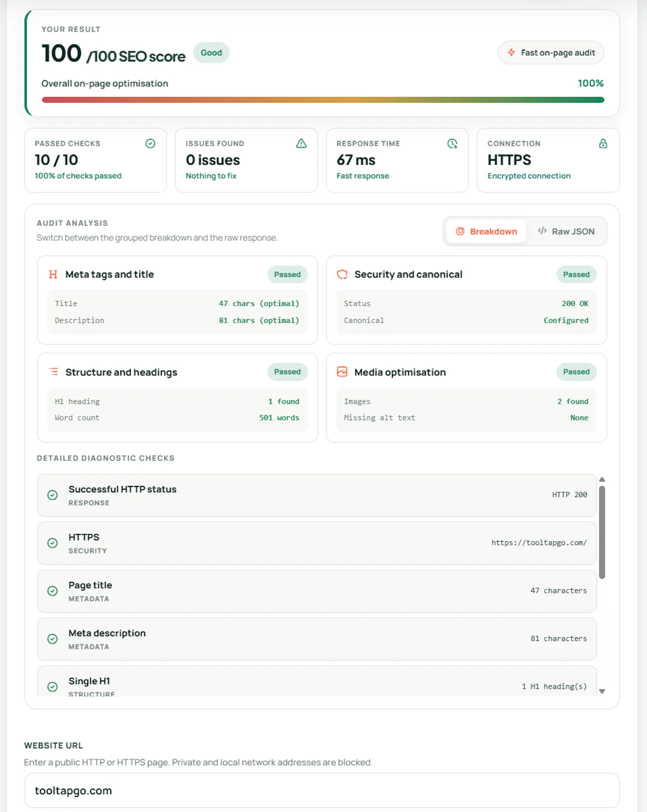Image resolution: width=647 pixels, height=812 pixels.
Task: Click the Issues Found warning triangle icon
Action: (301, 144)
